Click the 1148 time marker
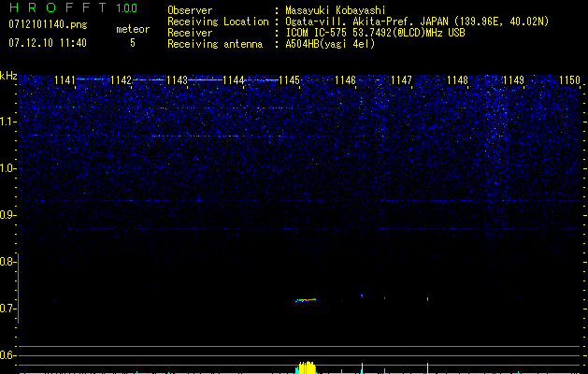The height and width of the screenshot is (374, 588). tap(457, 80)
